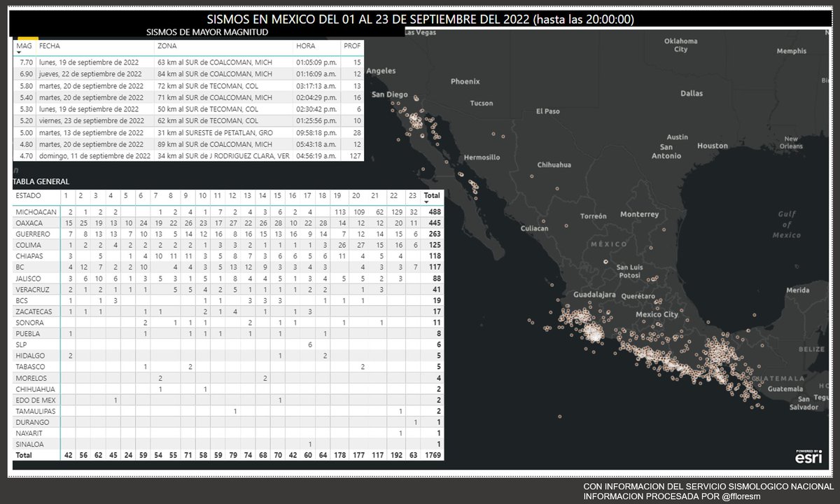Select the VERACRUZ state row

point(228,289)
